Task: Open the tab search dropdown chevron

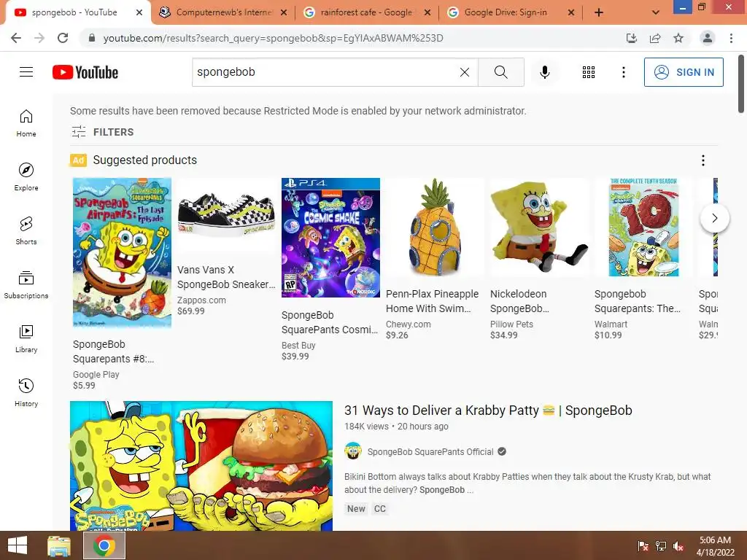Action: coord(656,12)
